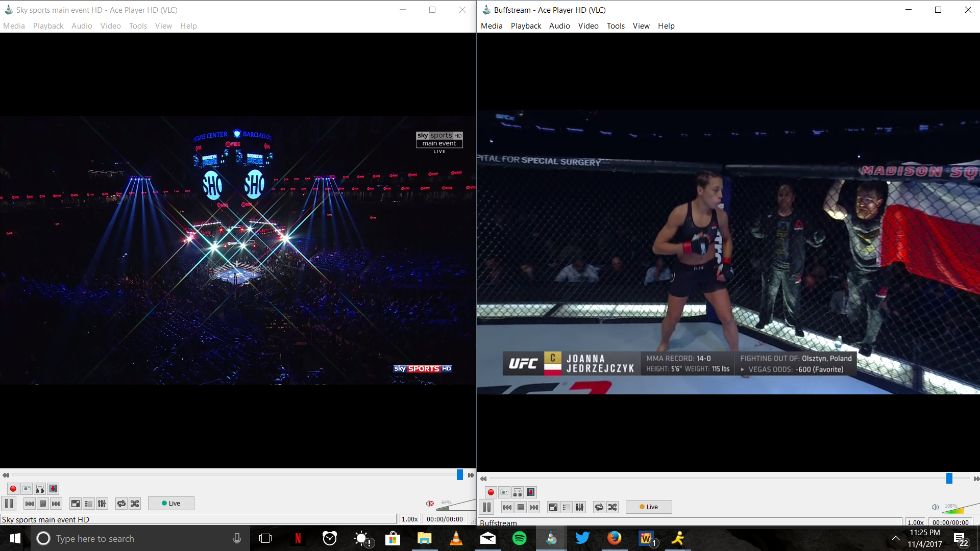The height and width of the screenshot is (551, 980).
Task: Open Playback menu in Sky sports window
Action: click(48, 26)
